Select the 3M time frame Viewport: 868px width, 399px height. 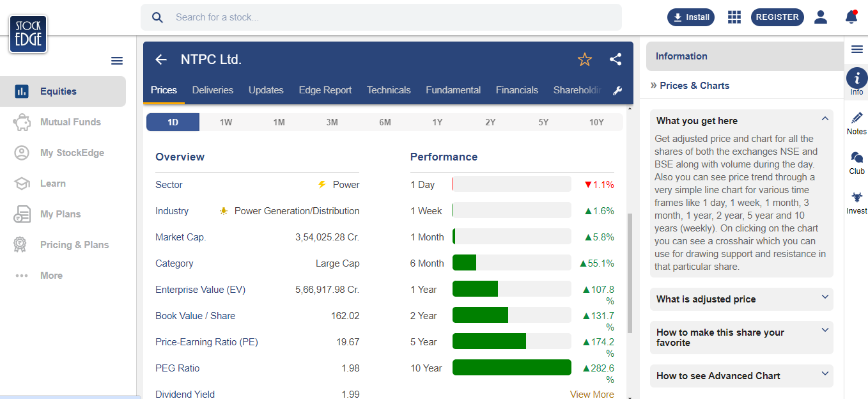[x=332, y=122]
